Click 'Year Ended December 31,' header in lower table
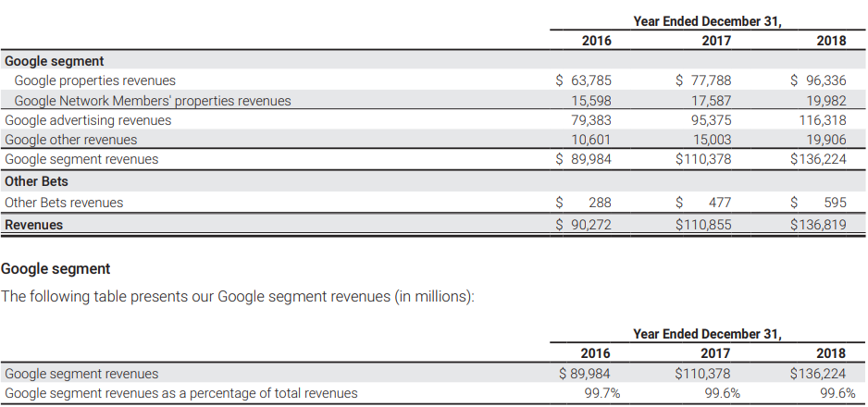 click(708, 334)
